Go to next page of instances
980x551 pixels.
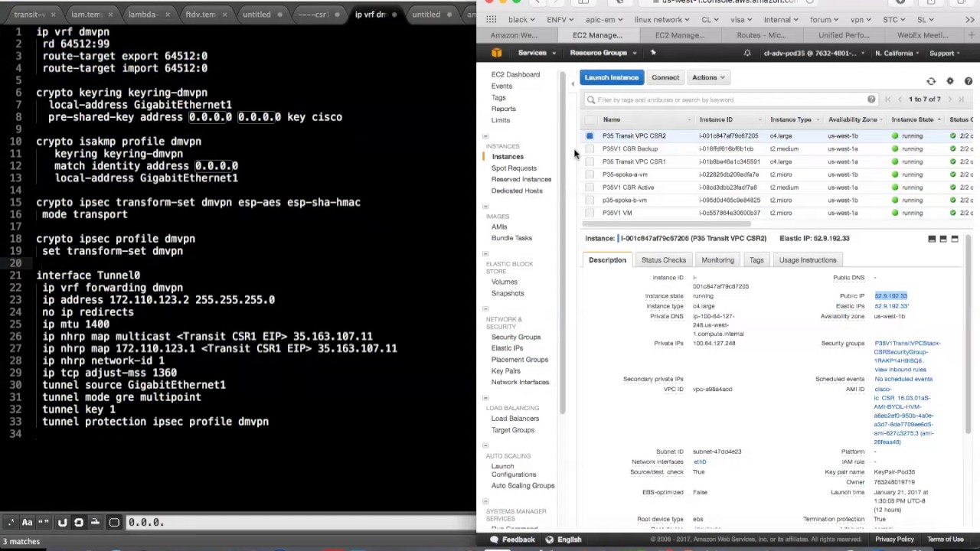click(949, 99)
